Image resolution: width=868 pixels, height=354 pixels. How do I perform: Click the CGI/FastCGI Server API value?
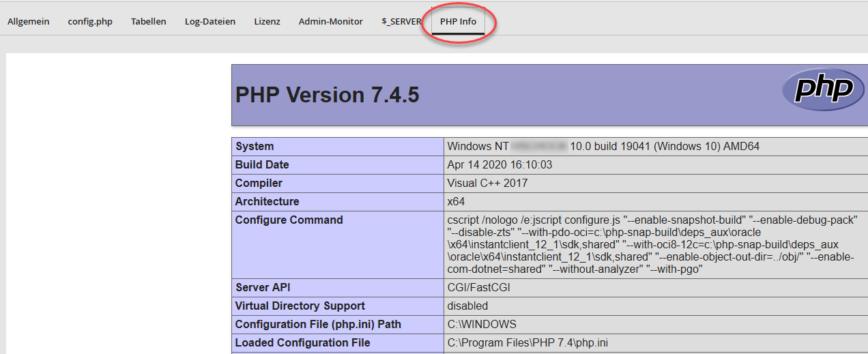pyautogui.click(x=478, y=287)
